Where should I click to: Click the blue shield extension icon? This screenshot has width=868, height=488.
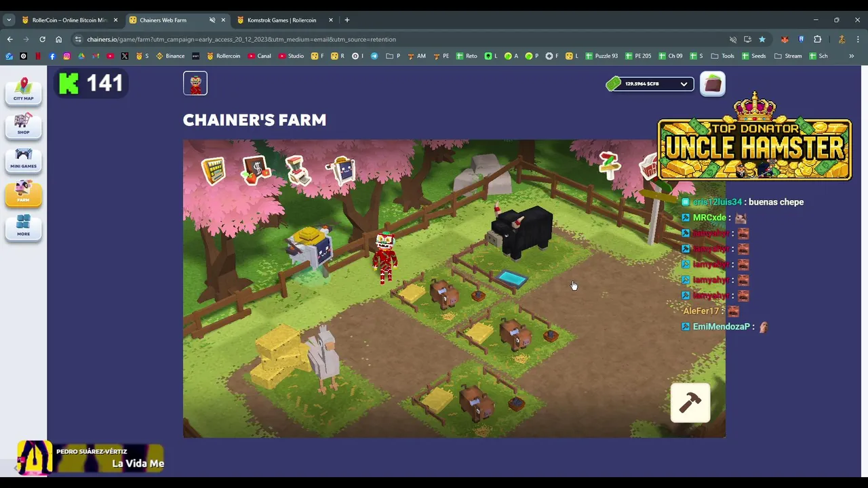(x=801, y=39)
